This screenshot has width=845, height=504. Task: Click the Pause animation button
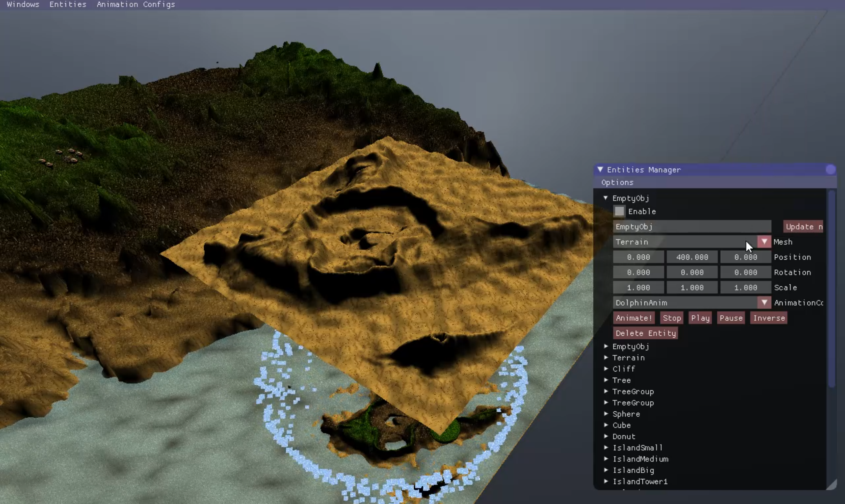pyautogui.click(x=731, y=318)
